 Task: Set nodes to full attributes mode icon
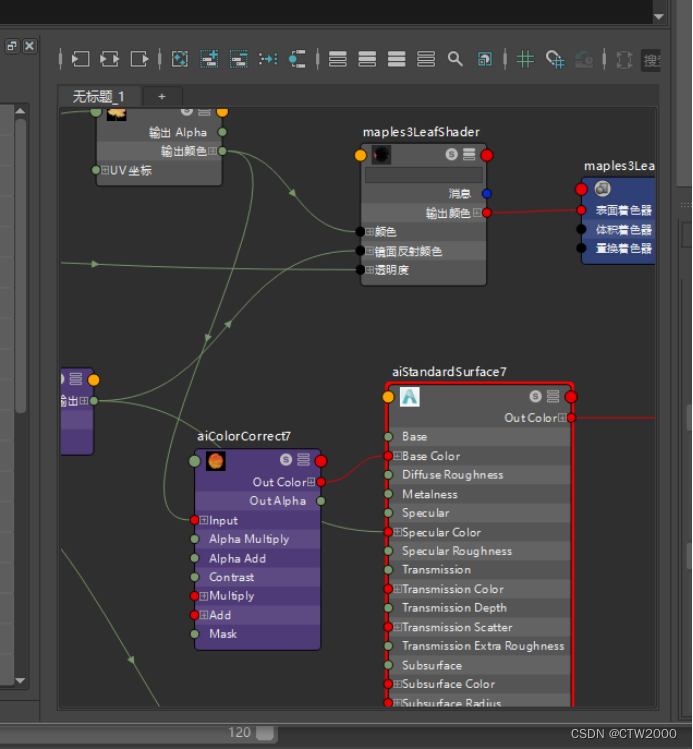(x=396, y=59)
